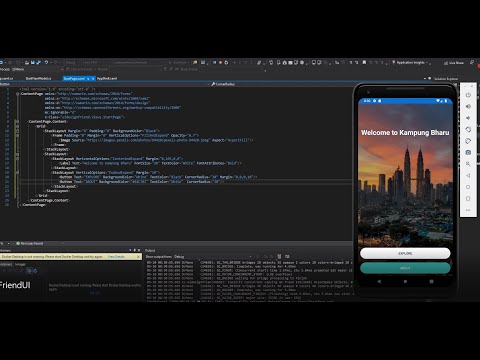Toggle word wrap in Output panel

(287, 257)
